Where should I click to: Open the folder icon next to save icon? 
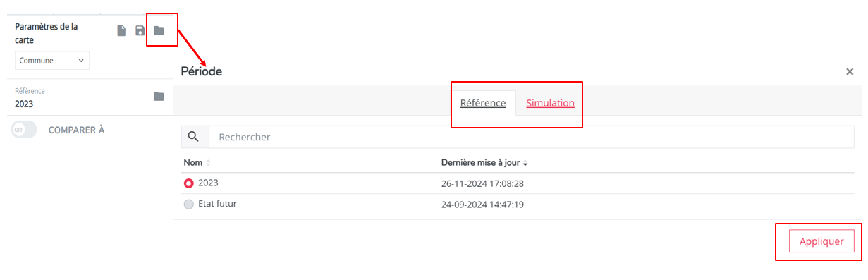[x=159, y=30]
